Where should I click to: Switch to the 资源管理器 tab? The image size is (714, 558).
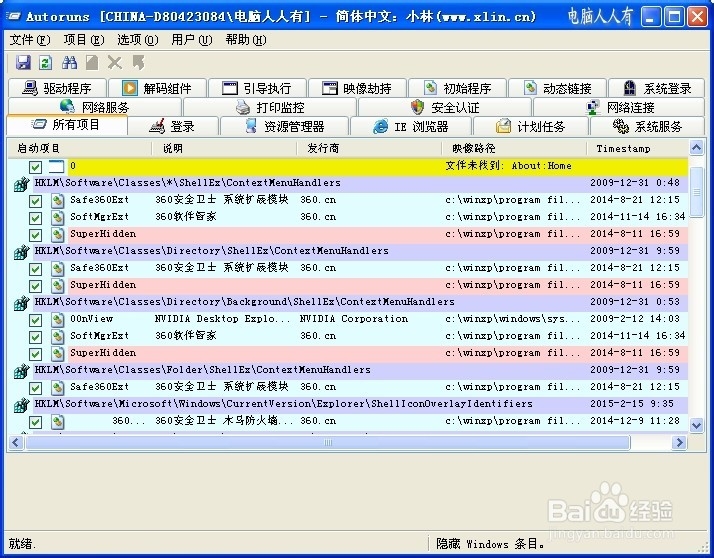285,126
